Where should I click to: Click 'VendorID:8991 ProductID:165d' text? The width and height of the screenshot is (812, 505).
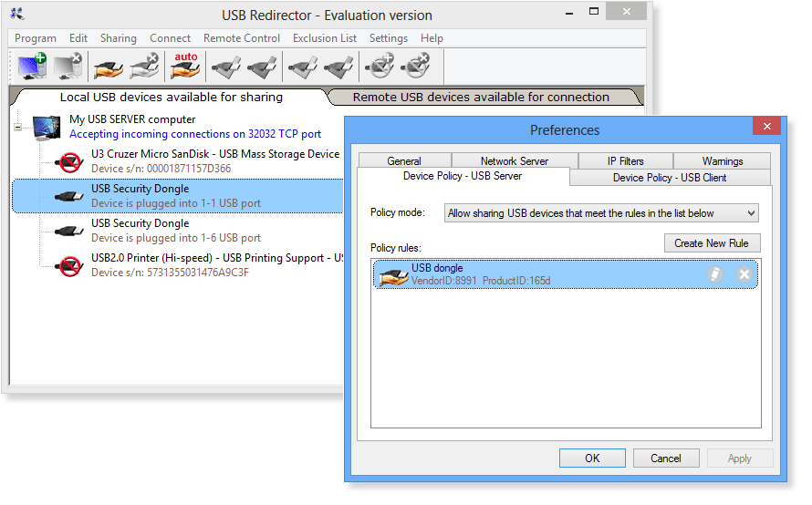coord(481,281)
